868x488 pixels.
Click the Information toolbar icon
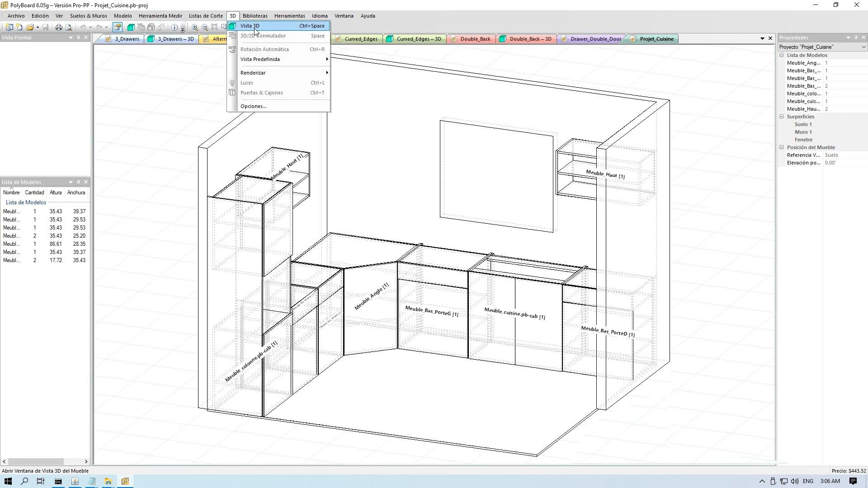click(x=175, y=27)
